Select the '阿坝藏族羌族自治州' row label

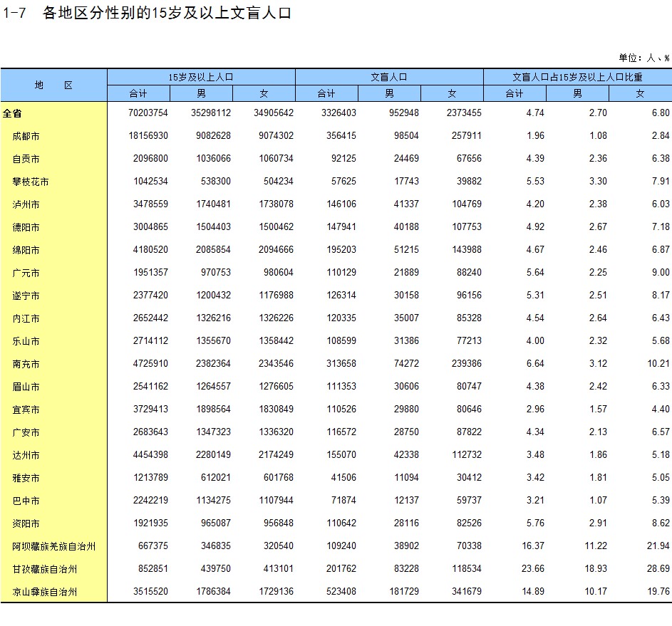[x=54, y=546]
